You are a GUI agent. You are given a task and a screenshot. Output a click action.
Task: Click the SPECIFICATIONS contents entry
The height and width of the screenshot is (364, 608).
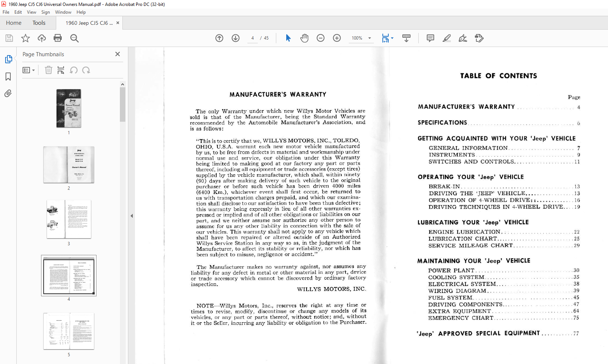(499, 123)
